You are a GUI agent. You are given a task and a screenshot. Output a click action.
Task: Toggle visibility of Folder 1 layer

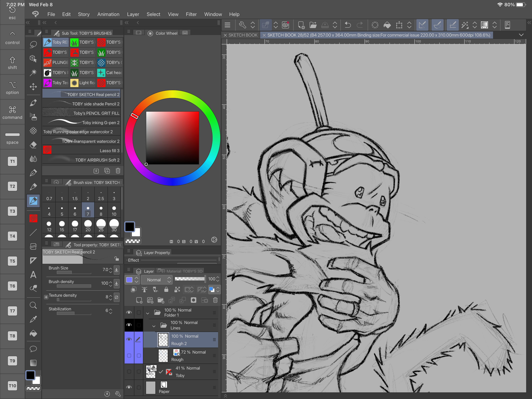129,312
